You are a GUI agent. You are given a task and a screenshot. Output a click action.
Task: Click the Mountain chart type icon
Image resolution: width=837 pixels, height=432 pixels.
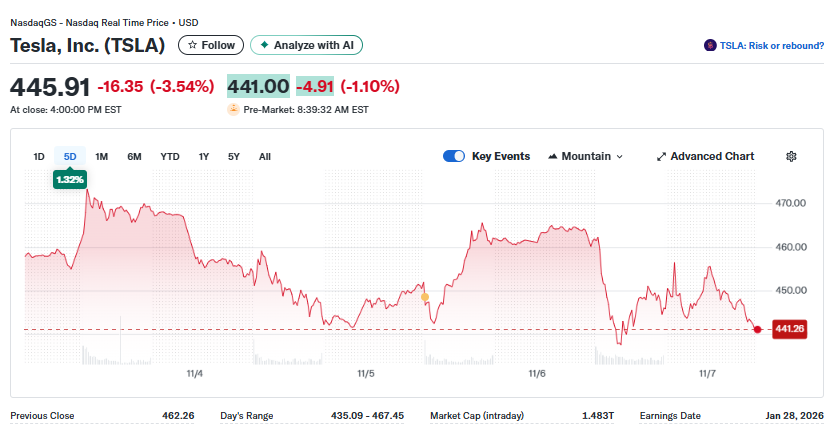coord(552,156)
